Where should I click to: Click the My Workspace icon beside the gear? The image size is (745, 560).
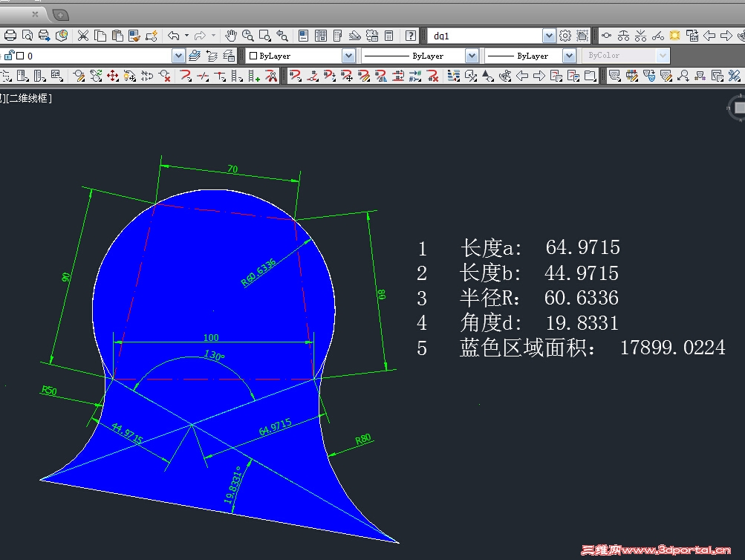pos(582,36)
